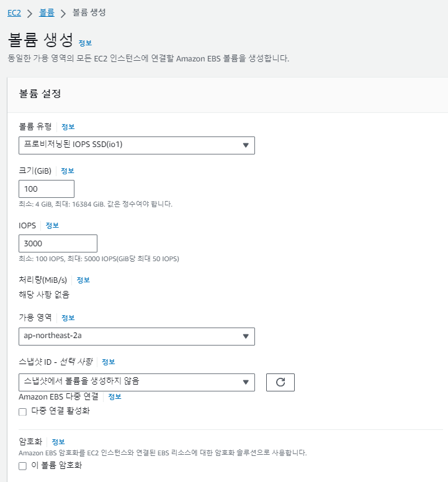Navigate to 볼륨 breadcrumb link
Screen dimensions: 448x482
click(x=47, y=12)
